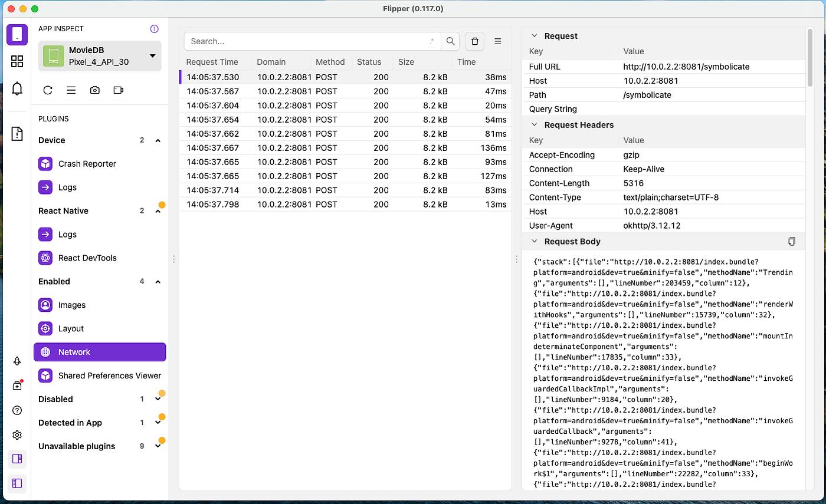826x504 pixels.
Task: Collapse the Request Headers section
Action: (x=535, y=125)
